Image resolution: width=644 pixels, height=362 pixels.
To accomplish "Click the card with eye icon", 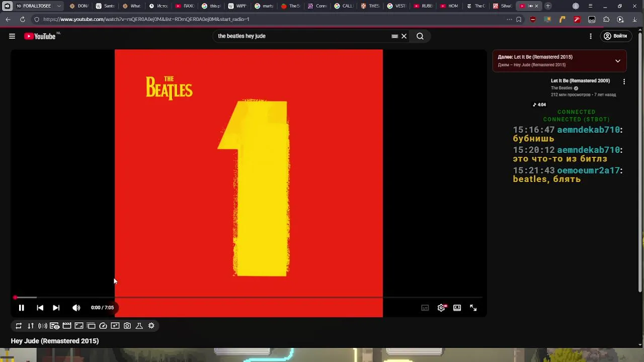I will click(55, 326).
